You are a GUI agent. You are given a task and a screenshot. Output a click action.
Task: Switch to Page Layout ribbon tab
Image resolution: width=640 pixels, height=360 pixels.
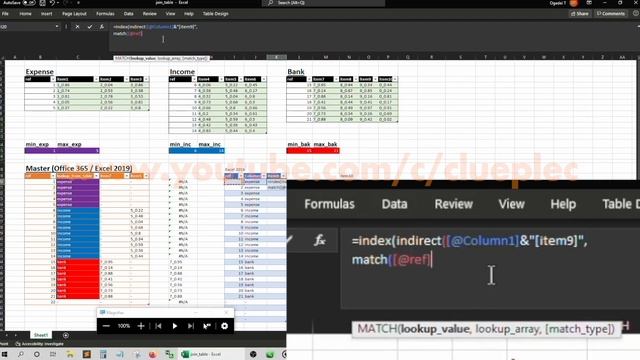pos(74,13)
